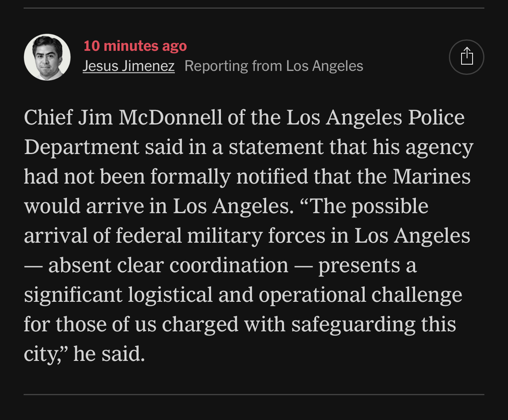Screen dimensions: 508x420
Task: Open Jesus Jimenez author page link
Action: coord(128,66)
